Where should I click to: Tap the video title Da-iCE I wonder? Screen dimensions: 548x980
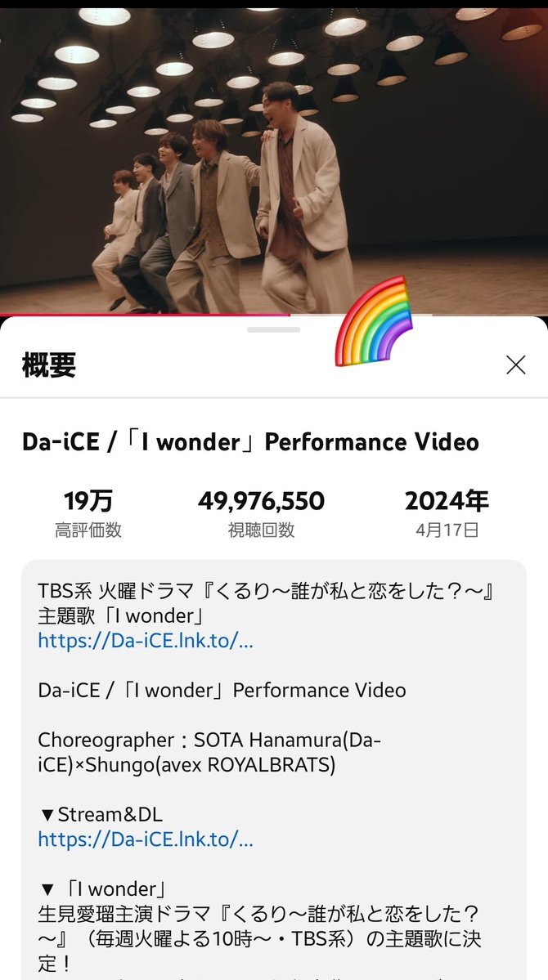pyautogui.click(x=250, y=442)
